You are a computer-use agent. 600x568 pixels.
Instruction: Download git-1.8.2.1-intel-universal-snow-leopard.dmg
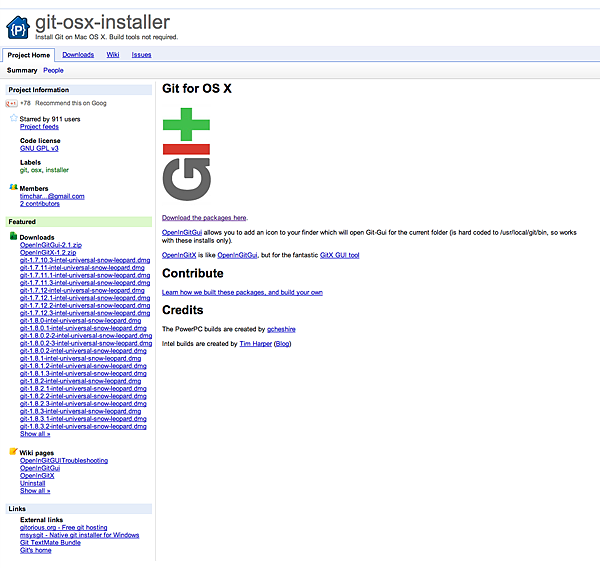pyautogui.click(x=83, y=389)
